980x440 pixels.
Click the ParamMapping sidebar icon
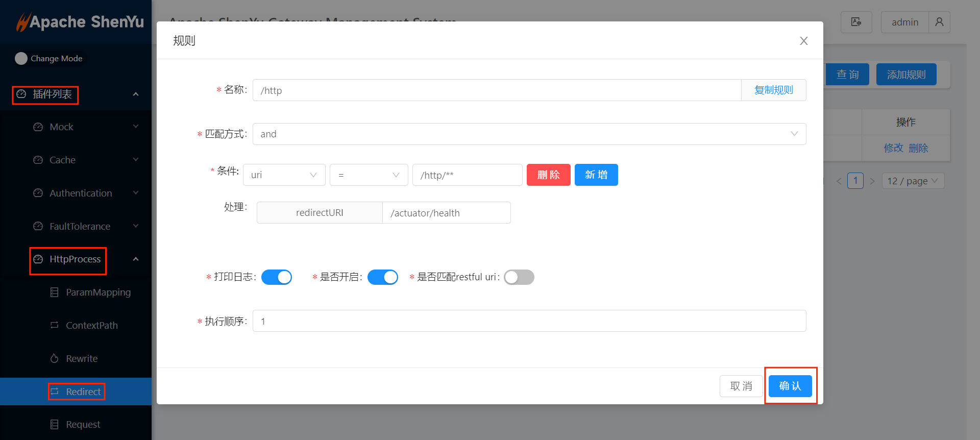[x=55, y=292]
